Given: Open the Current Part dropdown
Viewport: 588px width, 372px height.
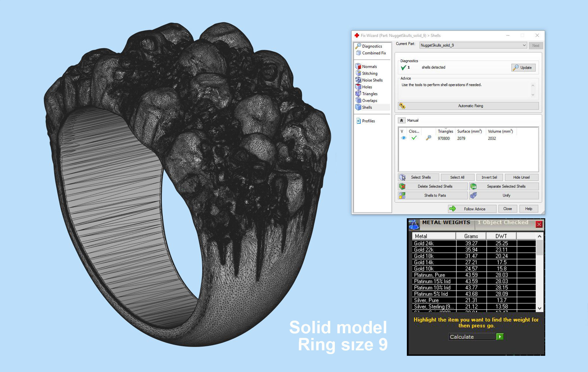Looking at the screenshot, I should coord(524,45).
